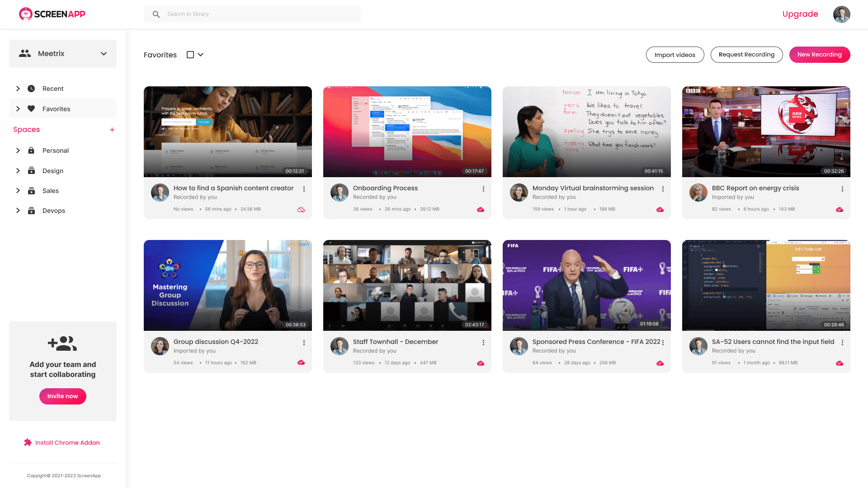
Task: Expand the Recent section chevron
Action: pos(18,89)
